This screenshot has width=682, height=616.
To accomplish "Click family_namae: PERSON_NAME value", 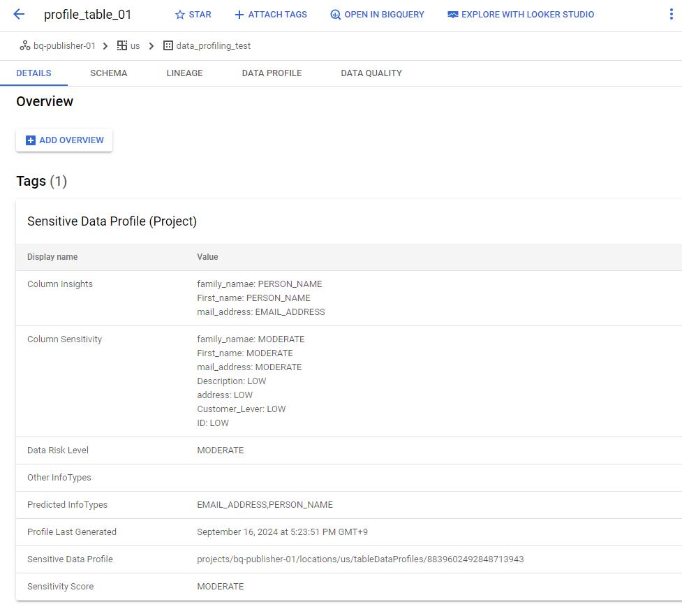I will (260, 284).
